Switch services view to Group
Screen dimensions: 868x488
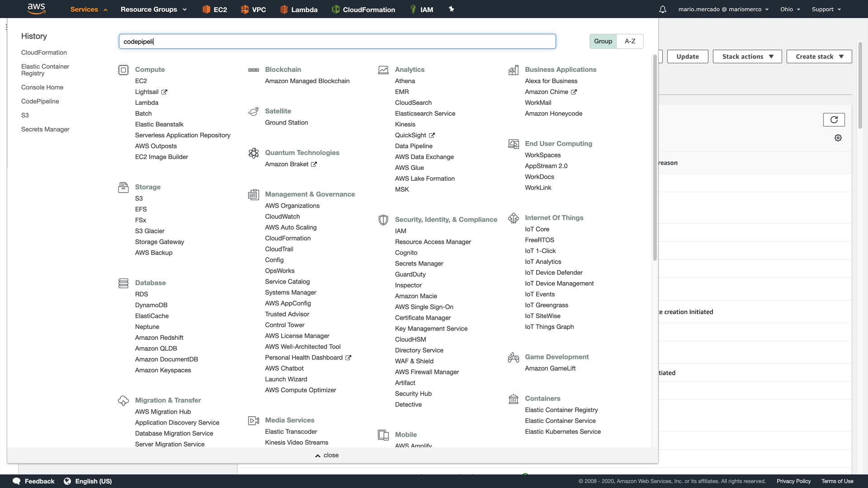click(603, 41)
